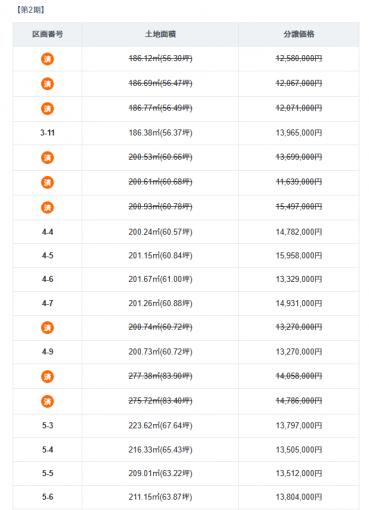Click the 13,797,000円 price for lot 5-3

[x=299, y=425]
